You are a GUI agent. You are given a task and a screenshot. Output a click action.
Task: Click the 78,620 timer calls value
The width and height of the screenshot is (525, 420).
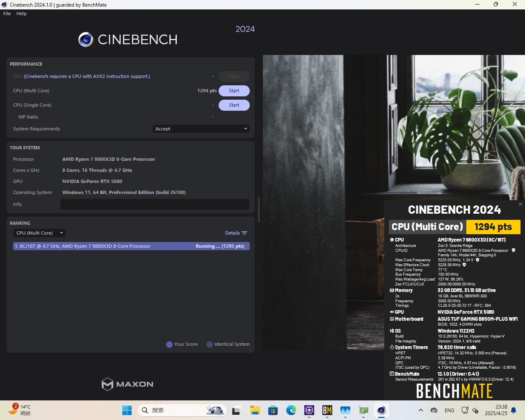click(457, 347)
